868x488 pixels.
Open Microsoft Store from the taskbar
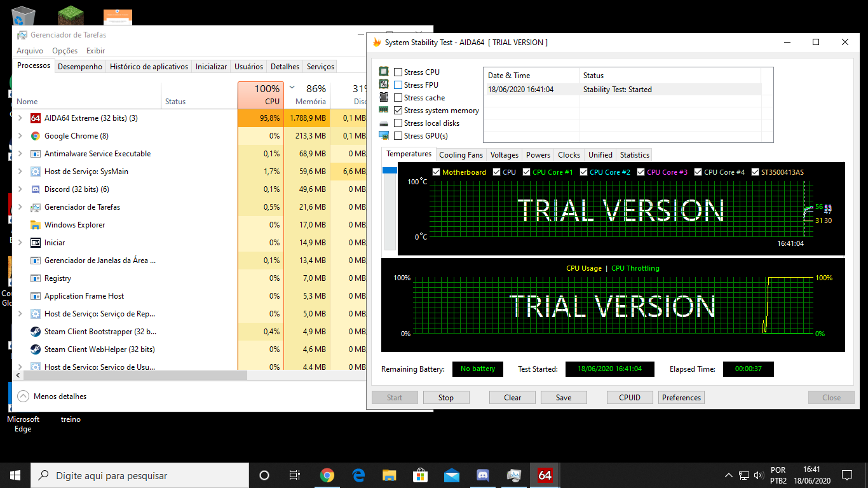(x=421, y=475)
